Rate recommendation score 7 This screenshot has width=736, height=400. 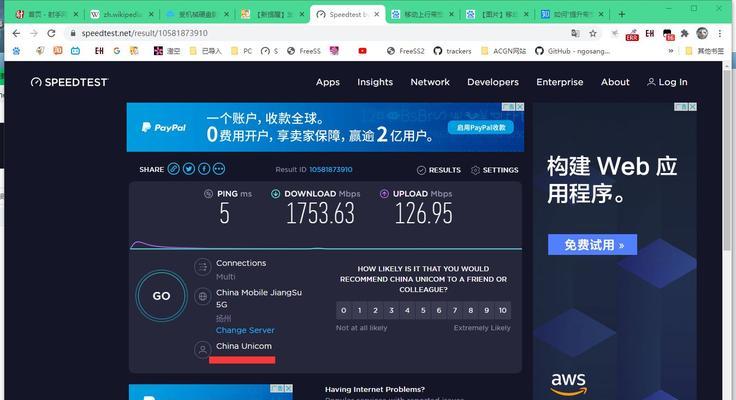[455, 310]
